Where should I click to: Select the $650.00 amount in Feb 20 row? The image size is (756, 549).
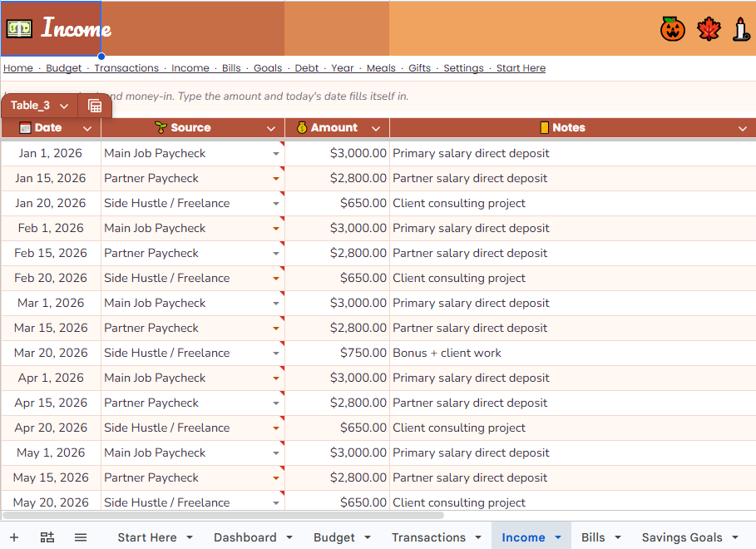tap(337, 278)
